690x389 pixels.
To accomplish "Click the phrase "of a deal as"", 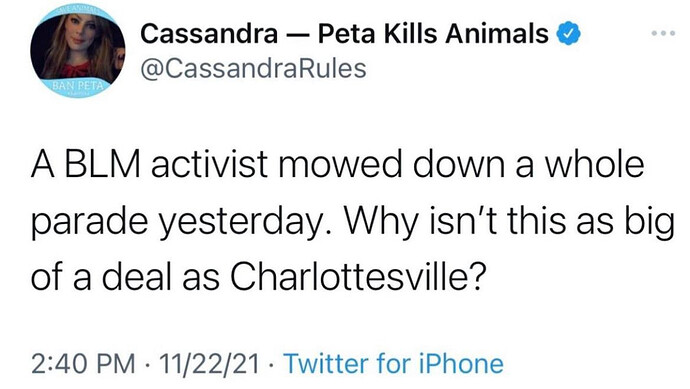I will click(125, 278).
